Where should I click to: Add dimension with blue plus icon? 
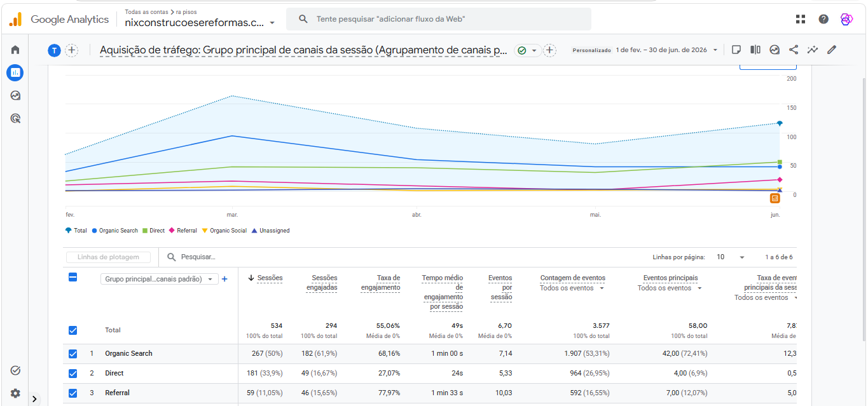[x=224, y=279]
